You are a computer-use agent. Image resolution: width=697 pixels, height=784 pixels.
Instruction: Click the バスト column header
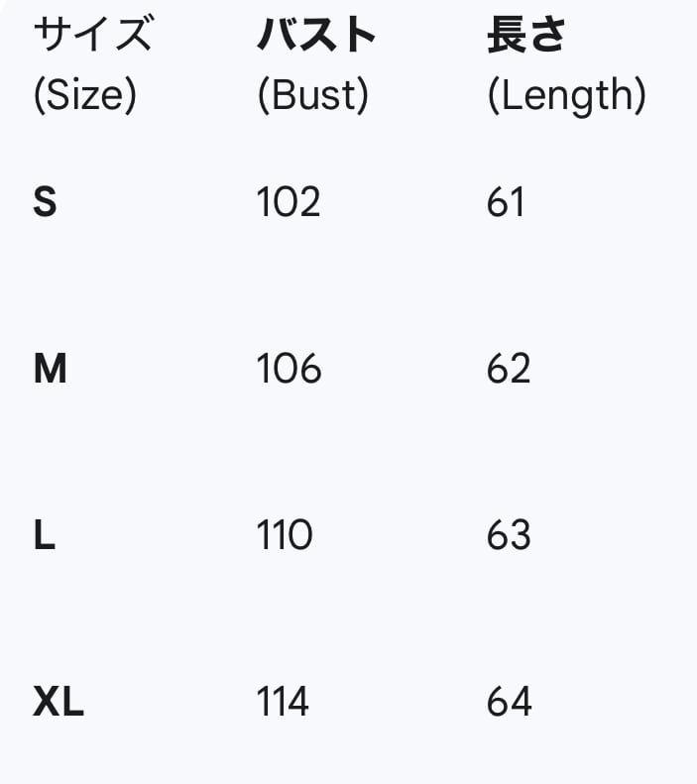317,37
